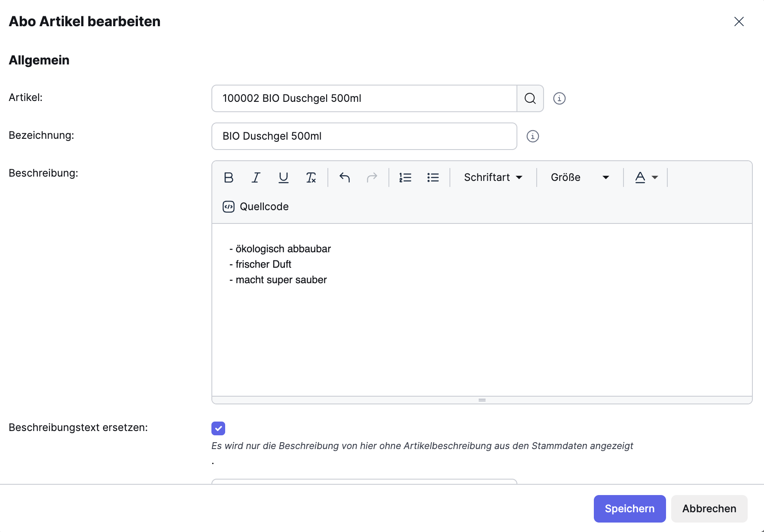Click into the Bezeichnung input field

pyautogui.click(x=364, y=136)
